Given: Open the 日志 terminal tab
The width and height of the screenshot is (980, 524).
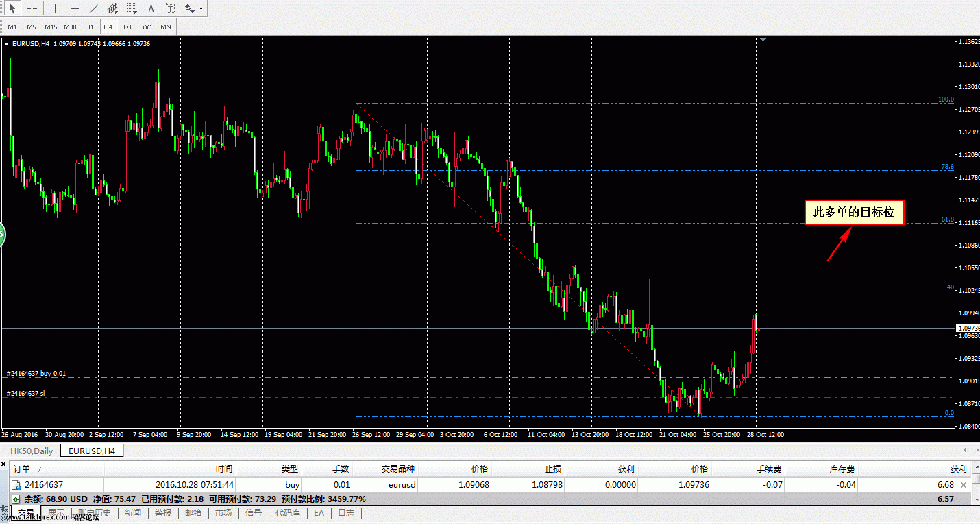Looking at the screenshot, I should pos(346,513).
